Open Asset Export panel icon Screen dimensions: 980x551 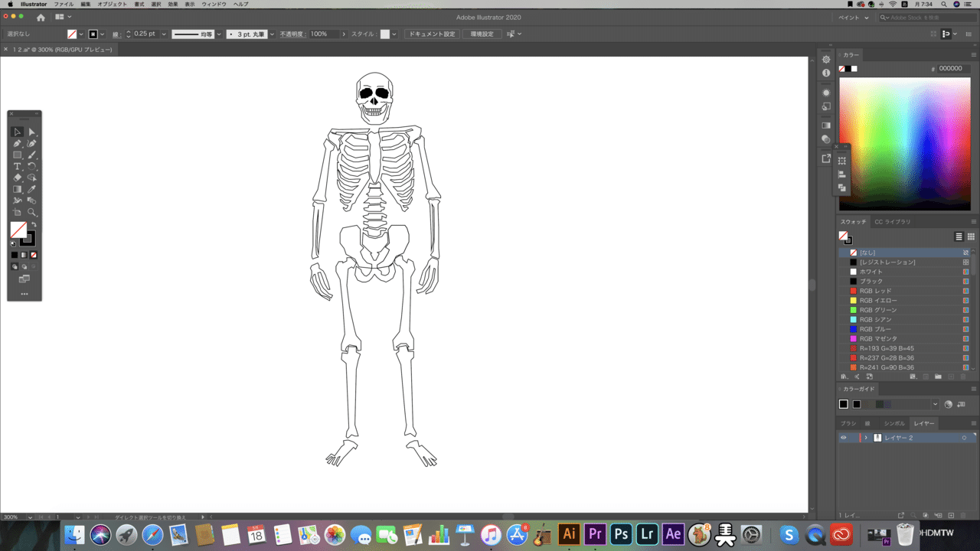826,158
